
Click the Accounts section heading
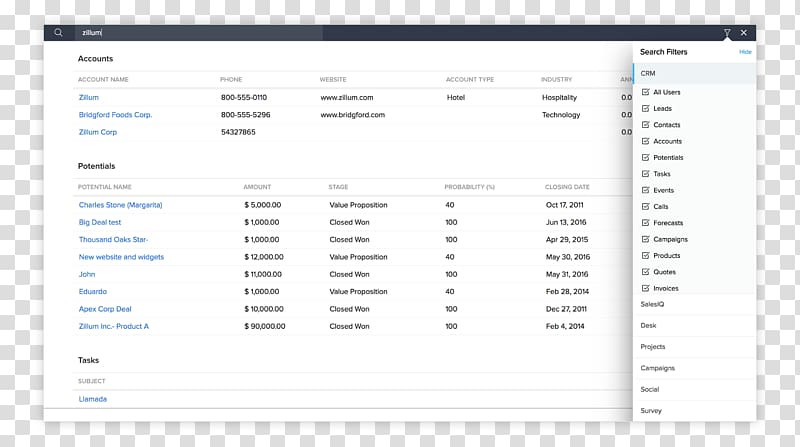95,59
